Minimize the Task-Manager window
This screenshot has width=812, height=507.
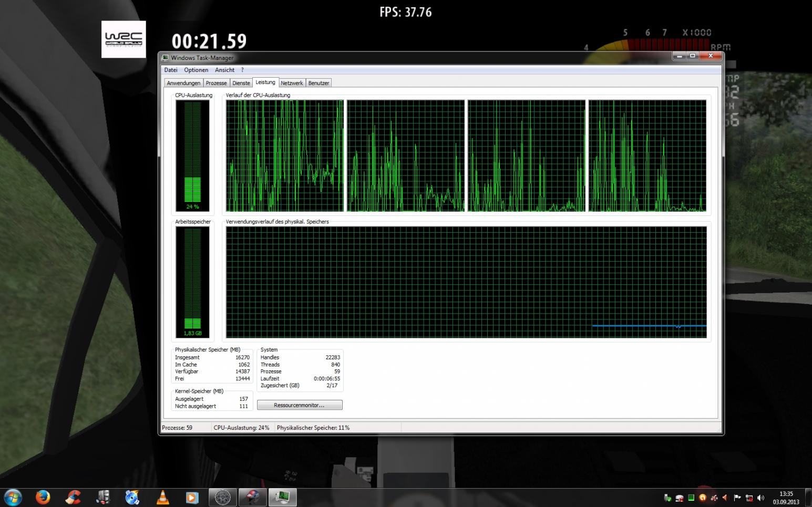[x=680, y=56]
